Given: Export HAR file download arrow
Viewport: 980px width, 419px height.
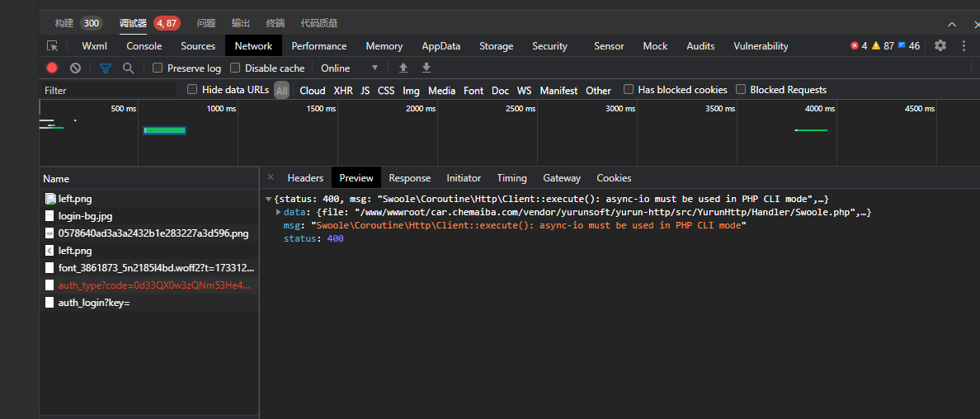Looking at the screenshot, I should [x=426, y=68].
